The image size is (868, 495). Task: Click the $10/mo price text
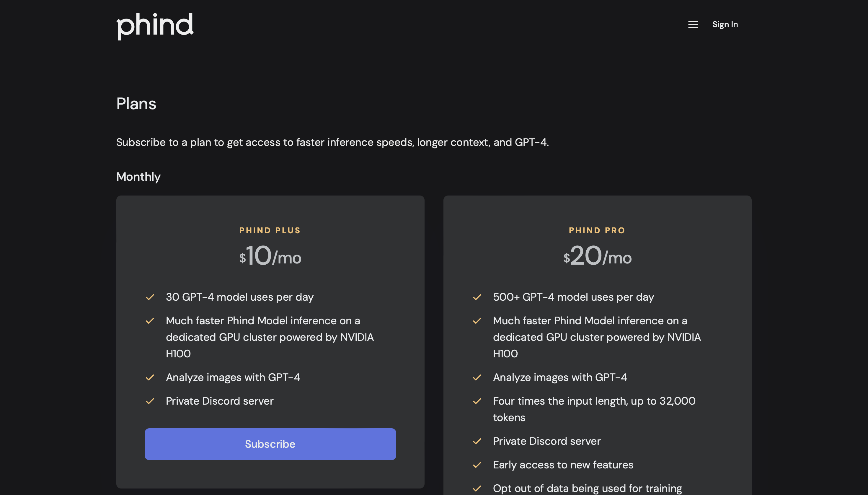tap(270, 257)
